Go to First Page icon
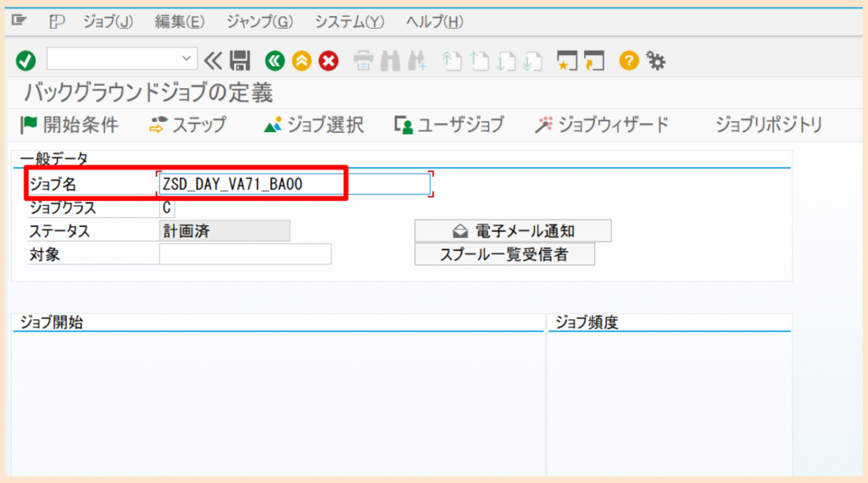 (453, 61)
